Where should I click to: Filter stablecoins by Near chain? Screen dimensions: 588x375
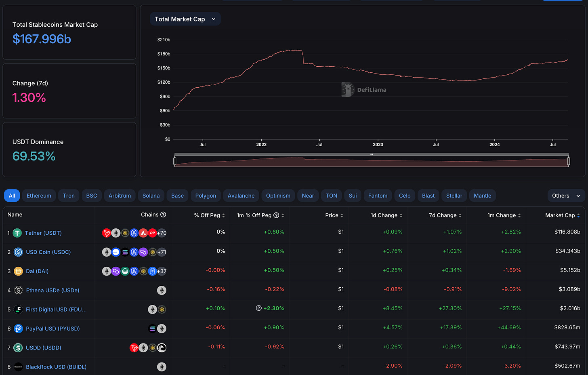(x=308, y=196)
